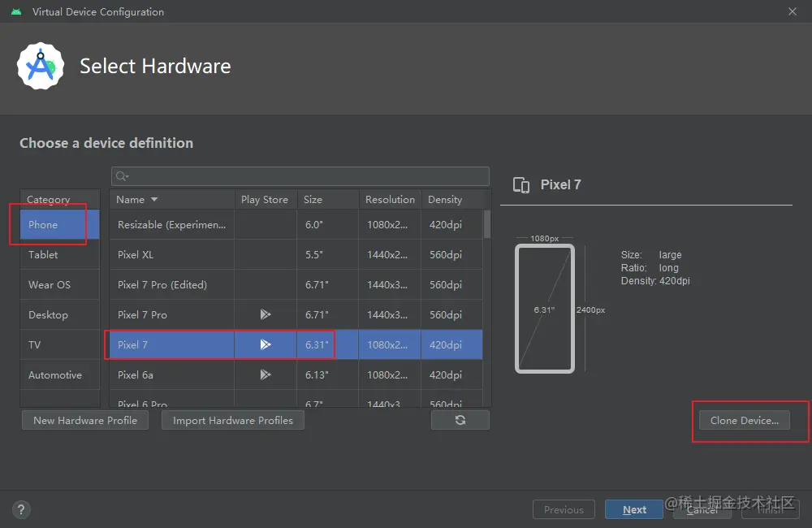The image size is (812, 528).
Task: Select the Wear OS category
Action: [59, 284]
